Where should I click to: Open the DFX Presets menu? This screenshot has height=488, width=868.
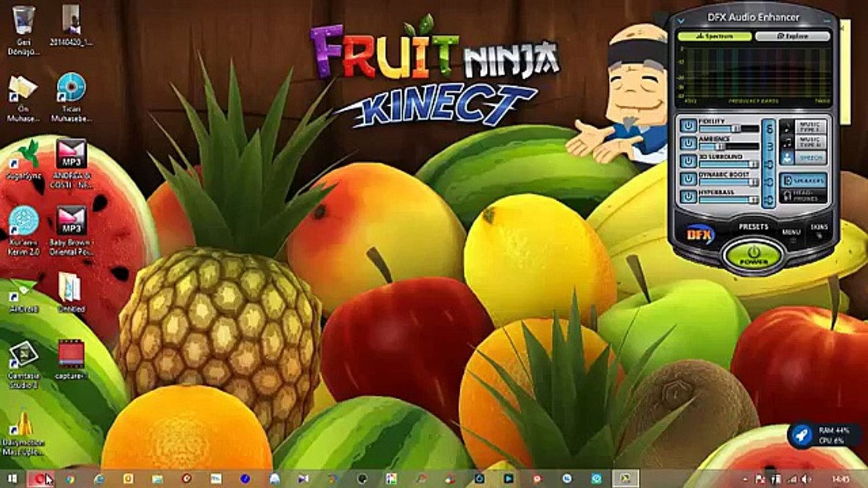click(753, 226)
